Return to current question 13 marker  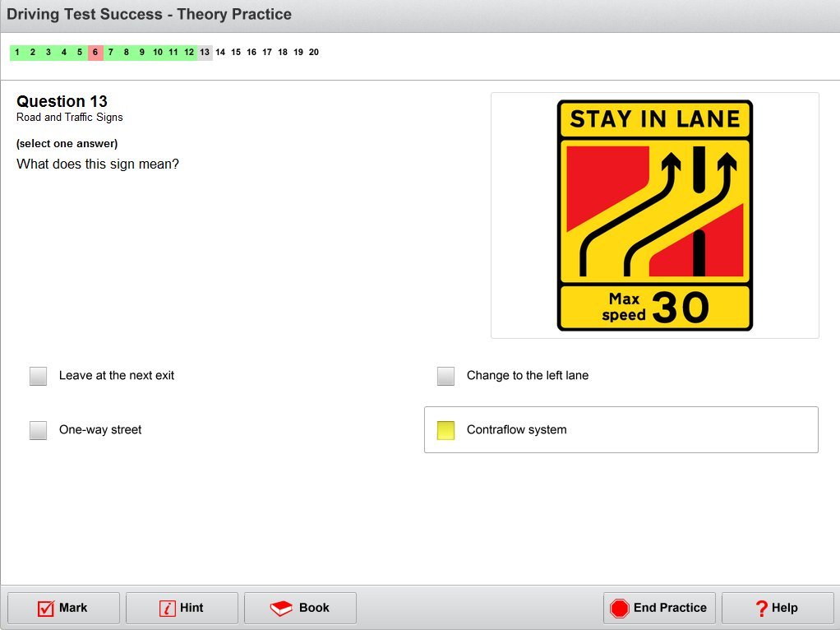click(205, 53)
